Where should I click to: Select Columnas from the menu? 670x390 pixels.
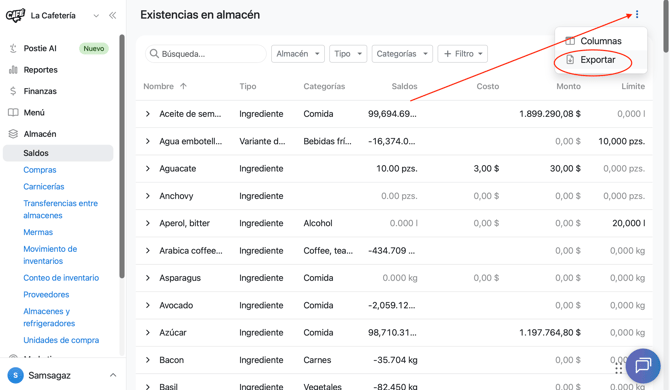[x=601, y=41]
